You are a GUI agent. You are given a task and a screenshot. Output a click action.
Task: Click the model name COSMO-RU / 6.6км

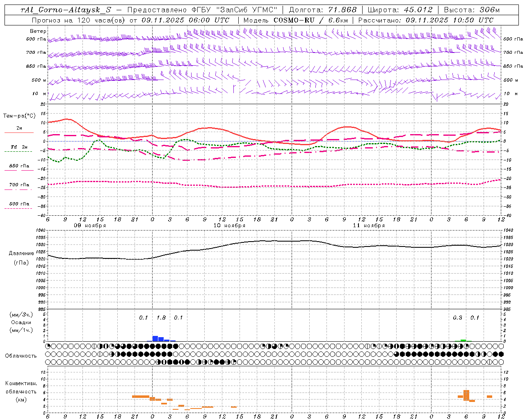(x=311, y=20)
